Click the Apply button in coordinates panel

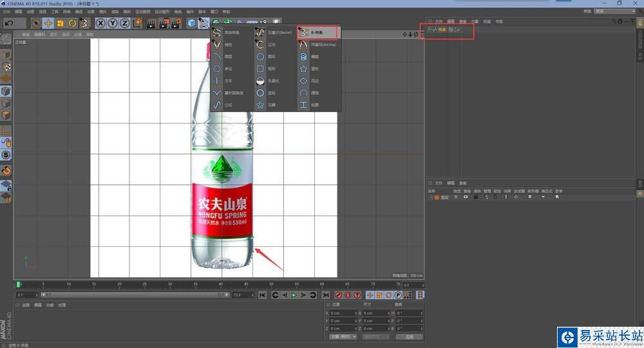coord(409,337)
